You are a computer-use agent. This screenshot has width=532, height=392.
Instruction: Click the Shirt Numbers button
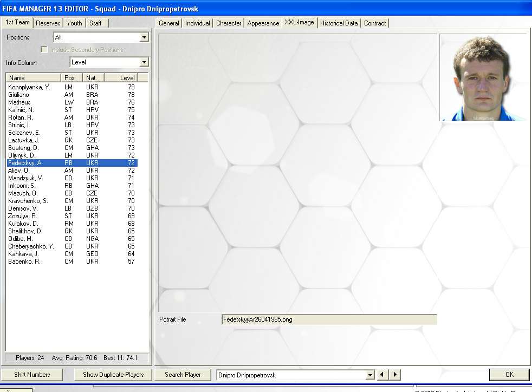pos(32,374)
